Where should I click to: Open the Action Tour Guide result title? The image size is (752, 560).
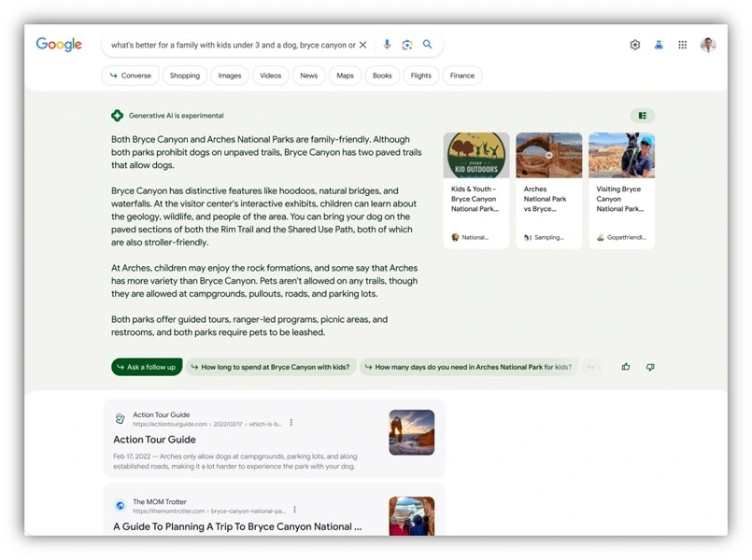[154, 440]
